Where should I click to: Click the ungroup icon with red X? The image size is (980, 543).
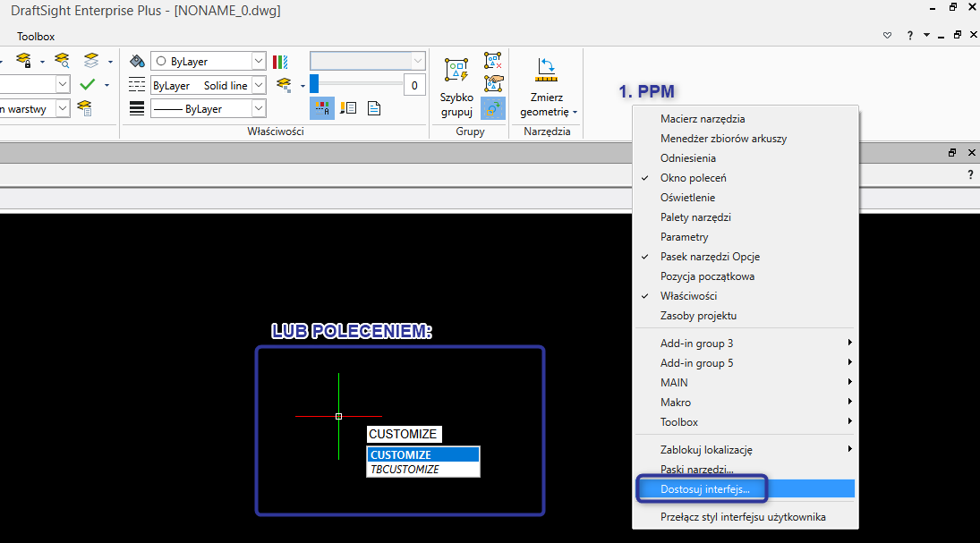coord(493,61)
